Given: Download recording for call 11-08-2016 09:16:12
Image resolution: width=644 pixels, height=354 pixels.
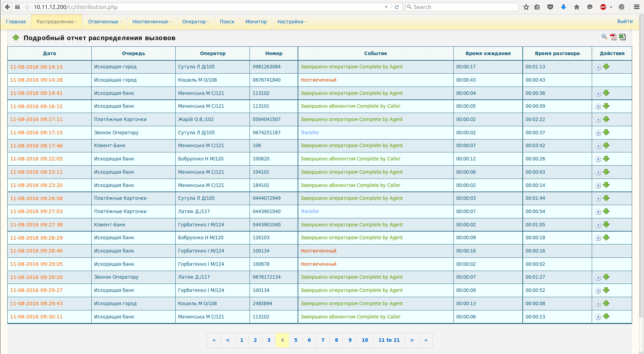Looking at the screenshot, I should [606, 106].
